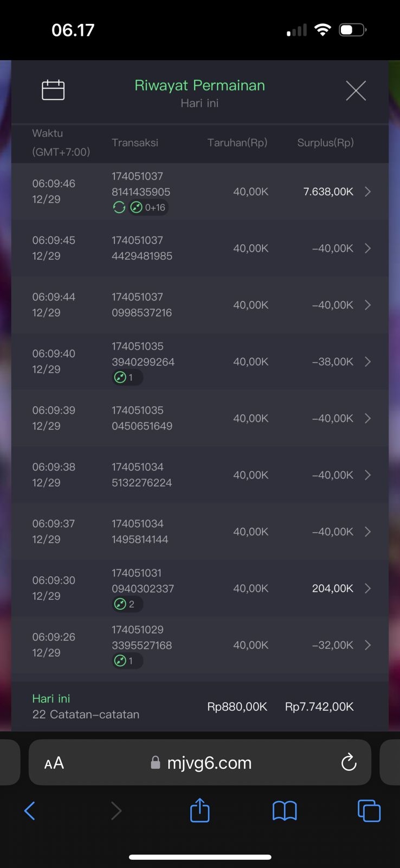Select the Hari ini summary label

pos(51,699)
